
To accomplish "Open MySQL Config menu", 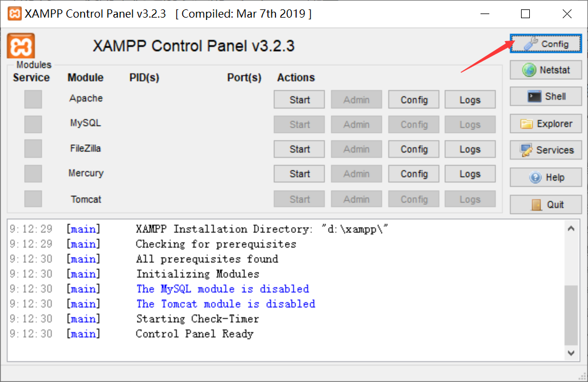I will pos(414,124).
